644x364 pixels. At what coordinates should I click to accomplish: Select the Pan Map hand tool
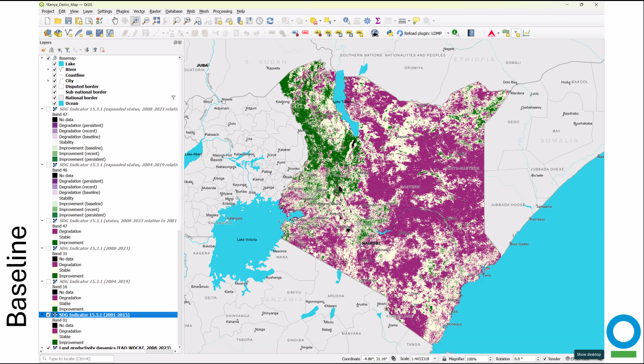[x=115, y=21]
